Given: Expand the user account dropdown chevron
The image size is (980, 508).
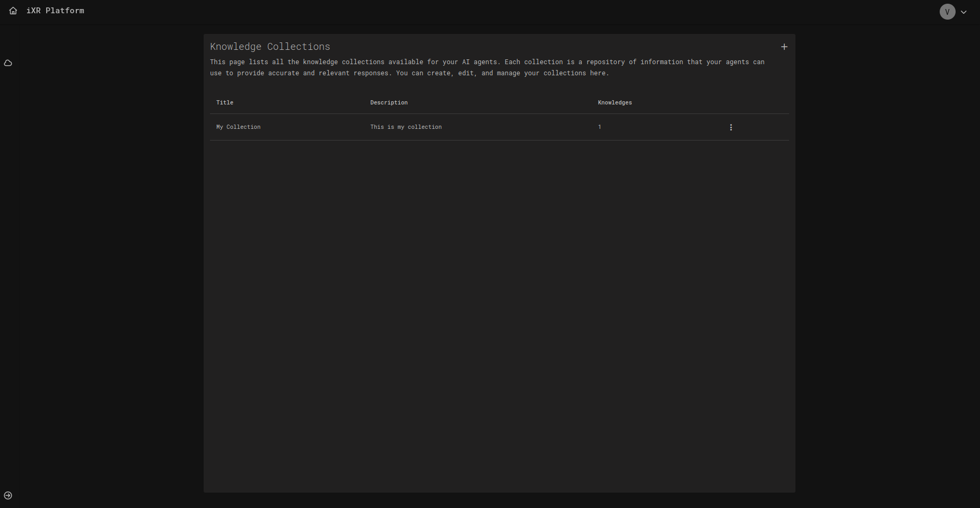Looking at the screenshot, I should (x=964, y=12).
